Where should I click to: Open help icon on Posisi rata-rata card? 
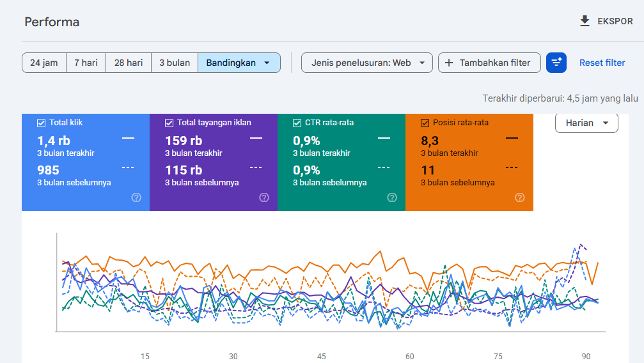tap(519, 197)
